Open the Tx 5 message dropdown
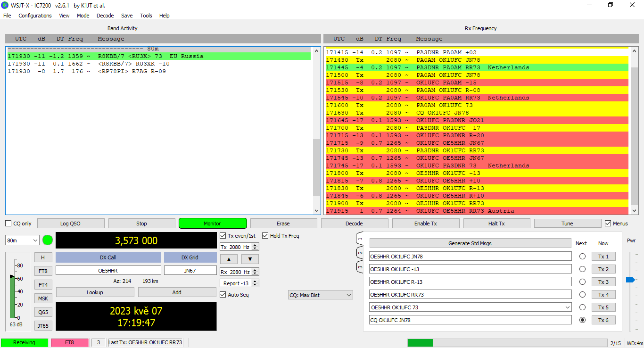This screenshot has width=644, height=348. point(567,307)
